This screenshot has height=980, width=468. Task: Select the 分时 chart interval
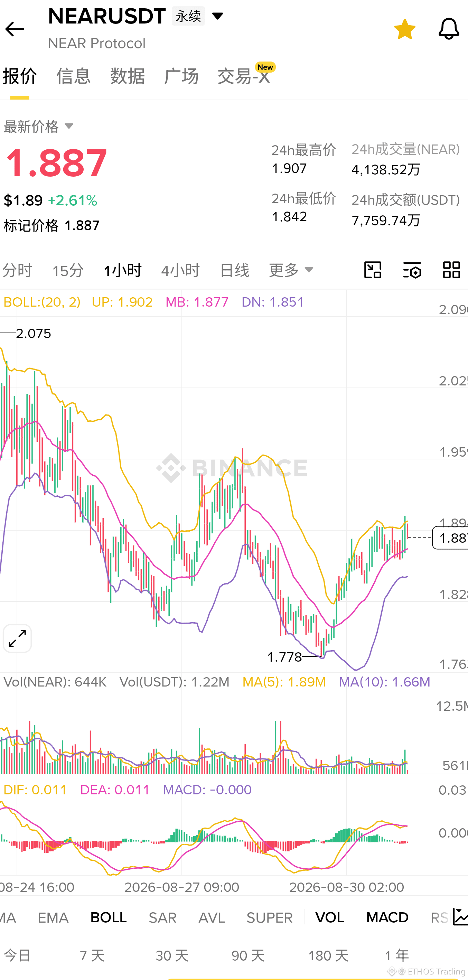[17, 270]
